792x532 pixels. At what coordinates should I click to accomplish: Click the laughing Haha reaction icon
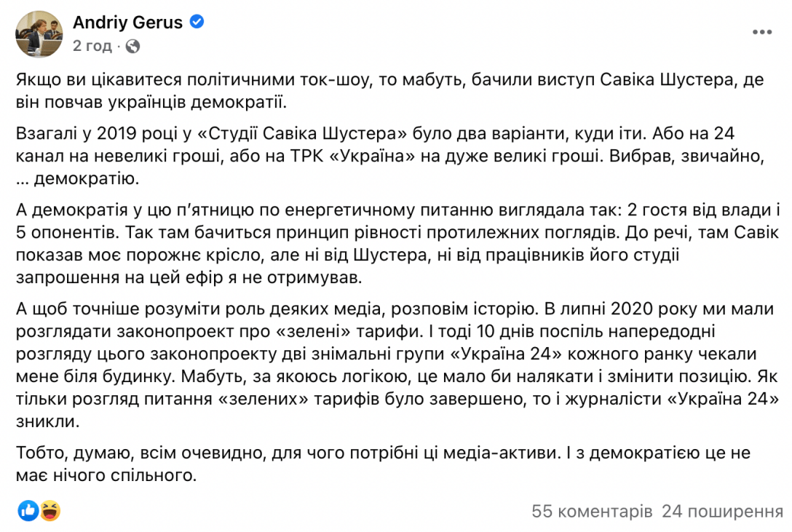coord(49,511)
